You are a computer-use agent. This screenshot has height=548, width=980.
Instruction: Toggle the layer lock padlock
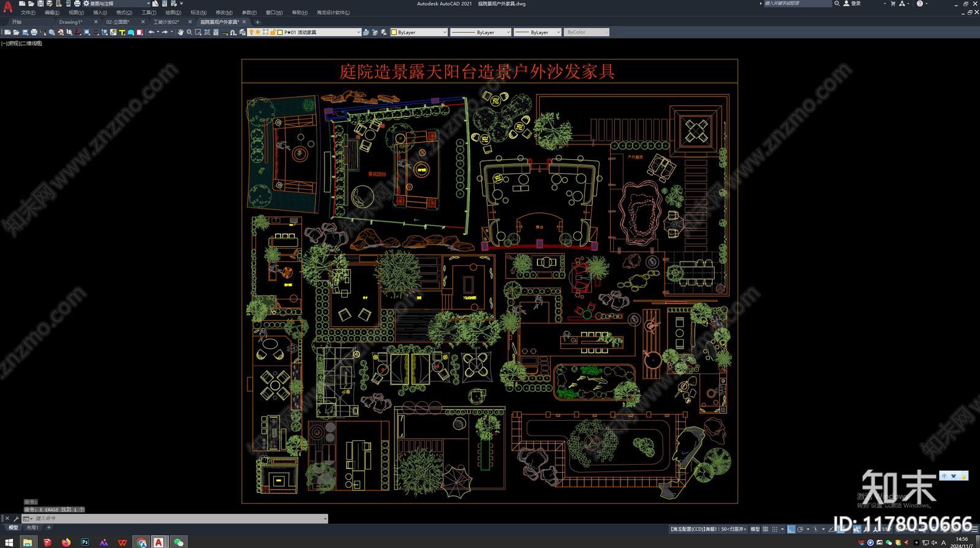[x=273, y=32]
